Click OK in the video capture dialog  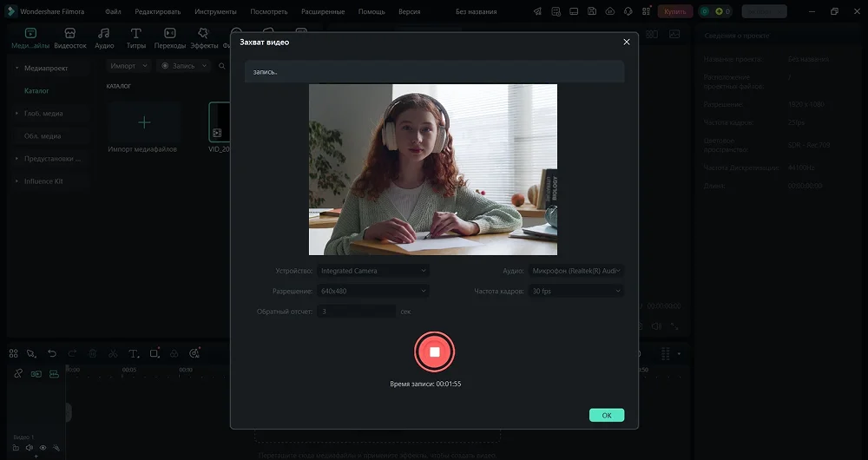pos(606,415)
